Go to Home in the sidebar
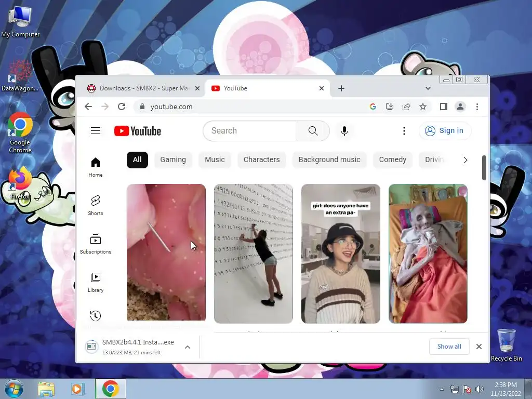 (x=96, y=167)
